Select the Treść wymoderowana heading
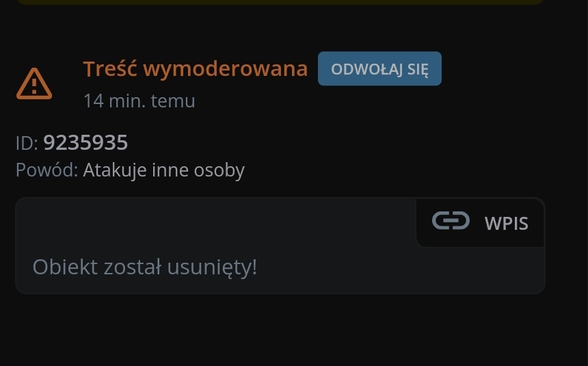Screen dimensions: 588x366 tap(196, 69)
